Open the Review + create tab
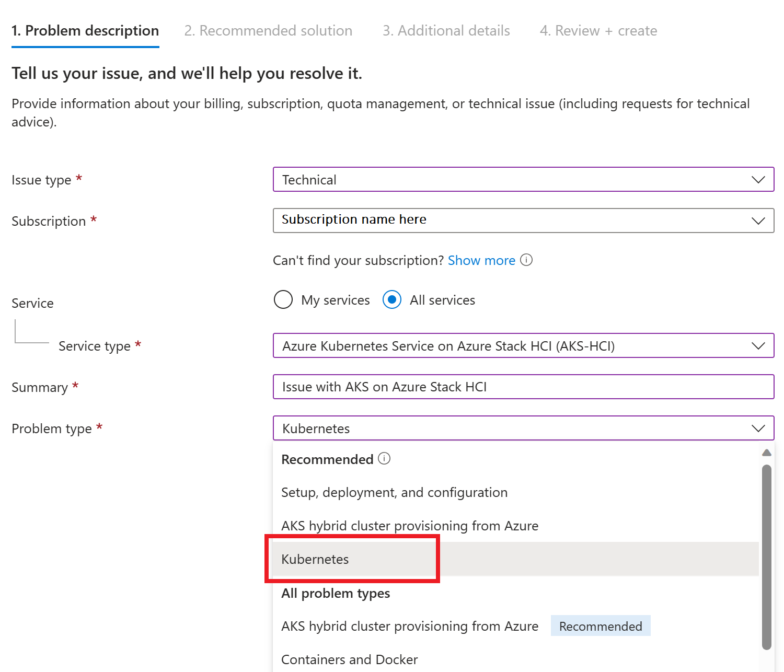 point(598,31)
